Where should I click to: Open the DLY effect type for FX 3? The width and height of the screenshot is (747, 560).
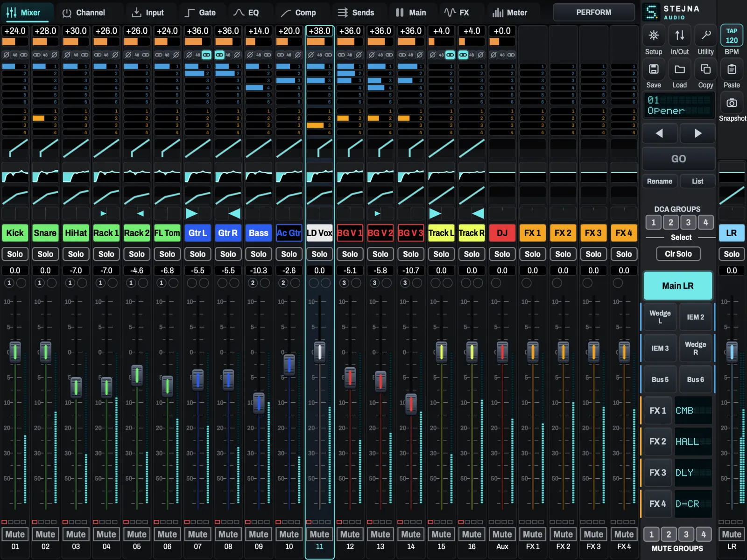click(x=693, y=473)
